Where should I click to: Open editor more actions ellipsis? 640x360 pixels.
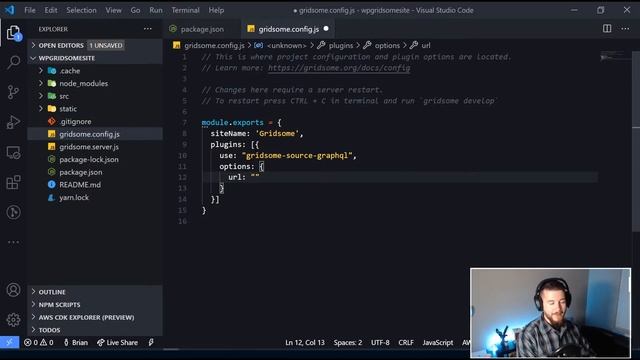(625, 29)
